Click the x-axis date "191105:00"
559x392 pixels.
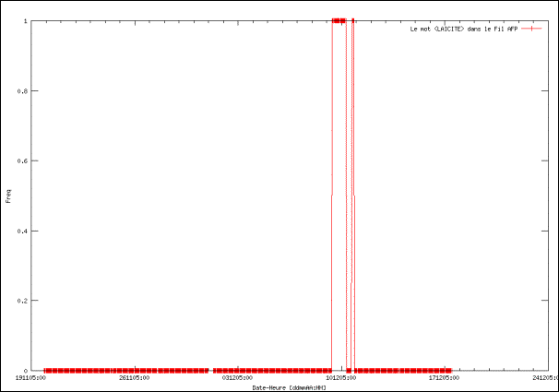[31, 378]
